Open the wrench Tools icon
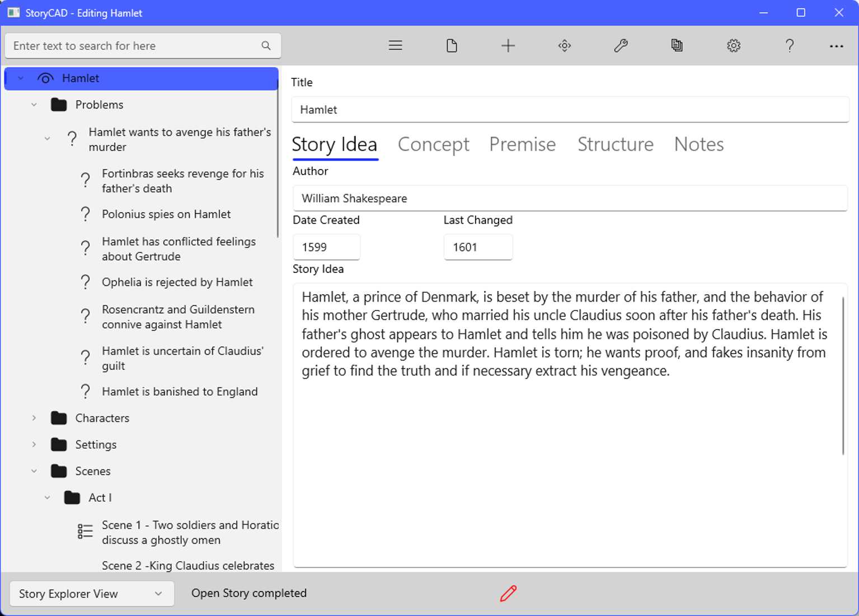This screenshot has width=859, height=616. pos(621,45)
